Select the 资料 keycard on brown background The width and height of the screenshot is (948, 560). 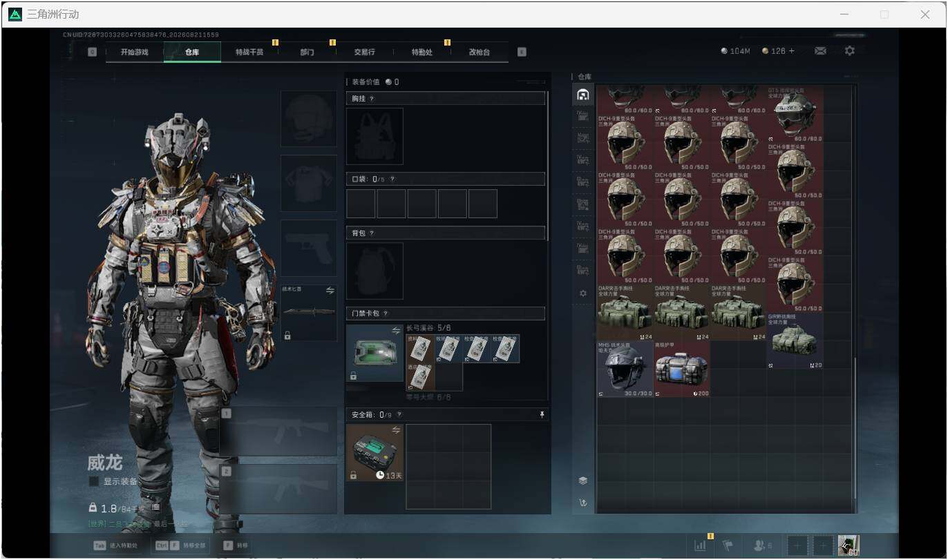[x=419, y=349]
